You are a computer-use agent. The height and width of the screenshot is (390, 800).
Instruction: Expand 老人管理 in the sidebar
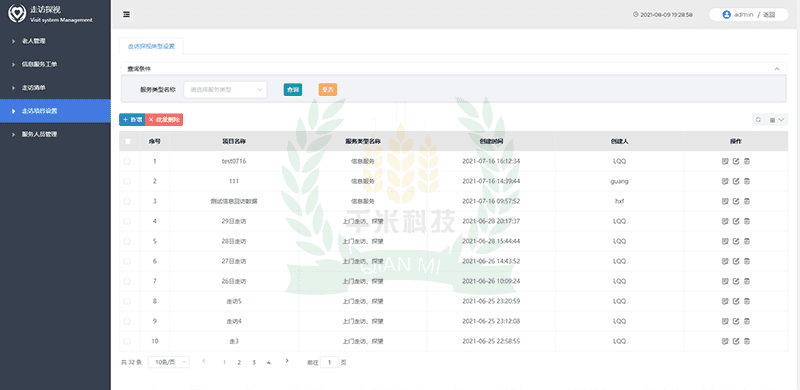coord(55,41)
